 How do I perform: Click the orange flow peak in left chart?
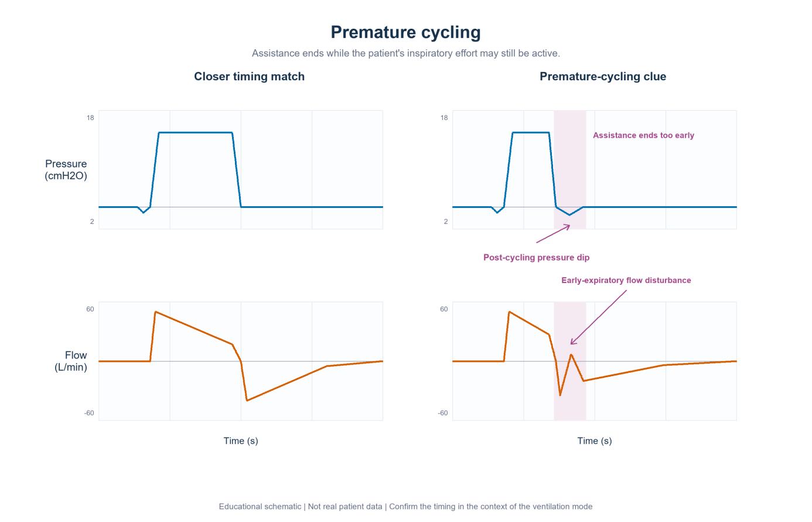coord(155,312)
